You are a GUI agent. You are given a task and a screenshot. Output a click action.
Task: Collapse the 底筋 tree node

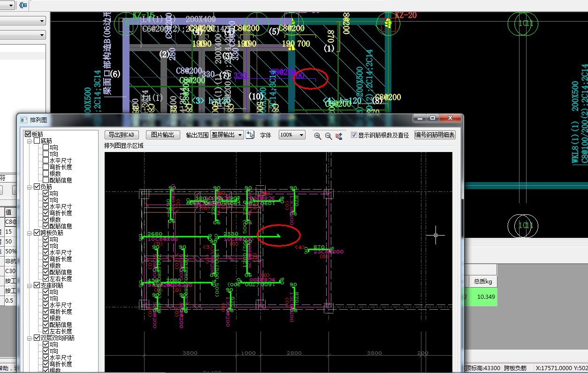tap(30, 141)
